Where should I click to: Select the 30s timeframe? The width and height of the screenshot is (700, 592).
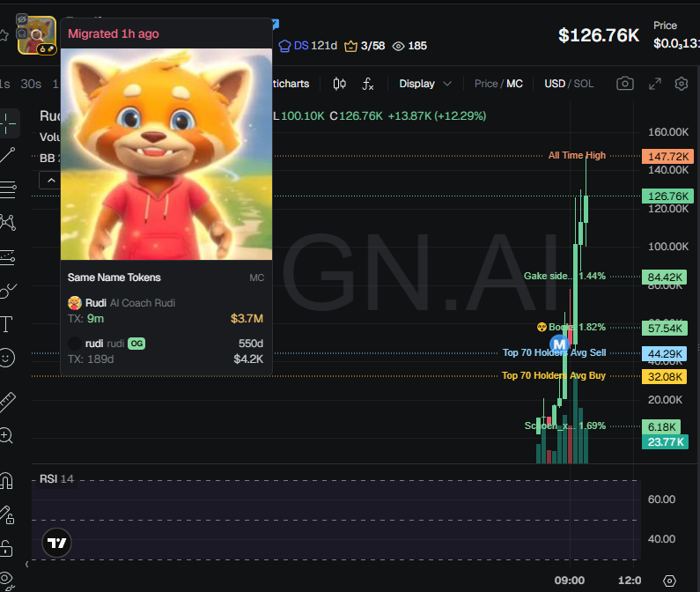point(31,84)
